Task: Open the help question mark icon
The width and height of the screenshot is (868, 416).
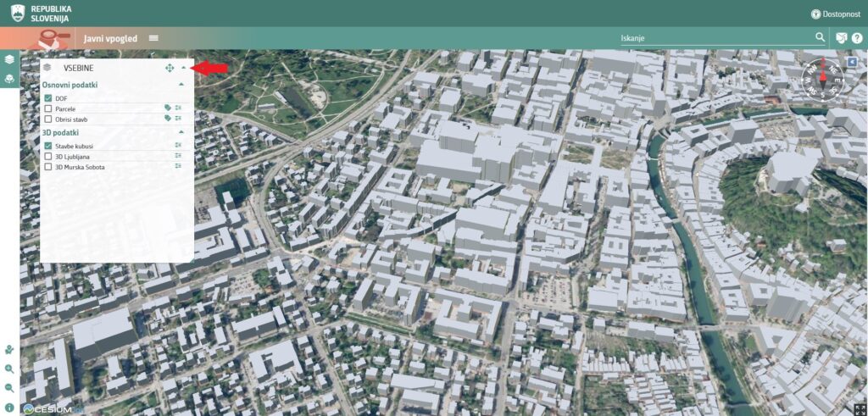Action: [x=857, y=38]
